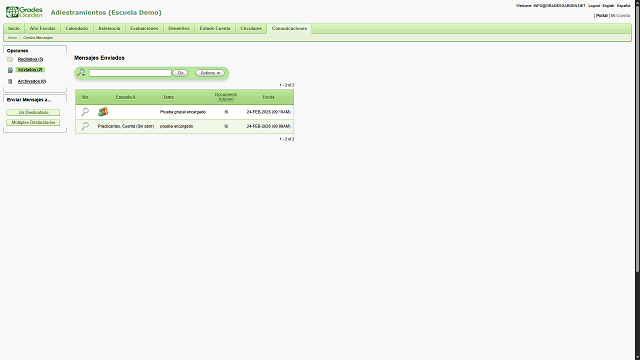
Task: Click the Adiestramientos (Escuela Demo) title
Action: (106, 13)
